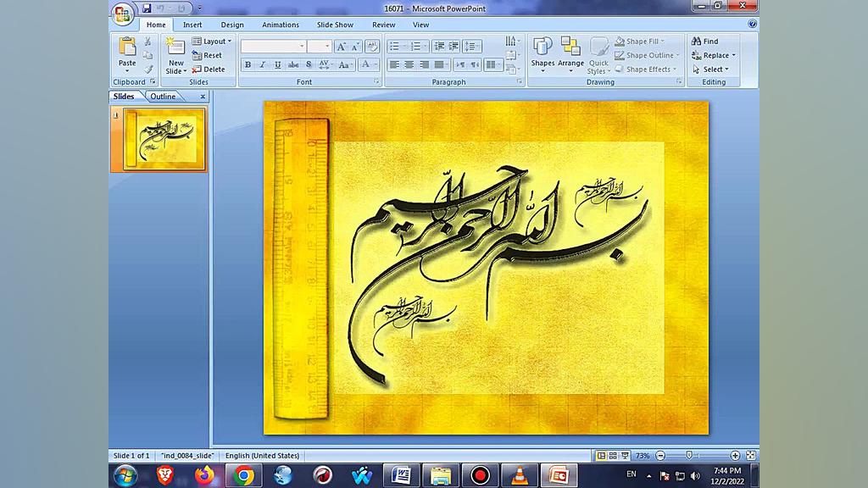Clear all formatting from text
Image resolution: width=868 pixels, height=488 pixels.
pos(372,47)
